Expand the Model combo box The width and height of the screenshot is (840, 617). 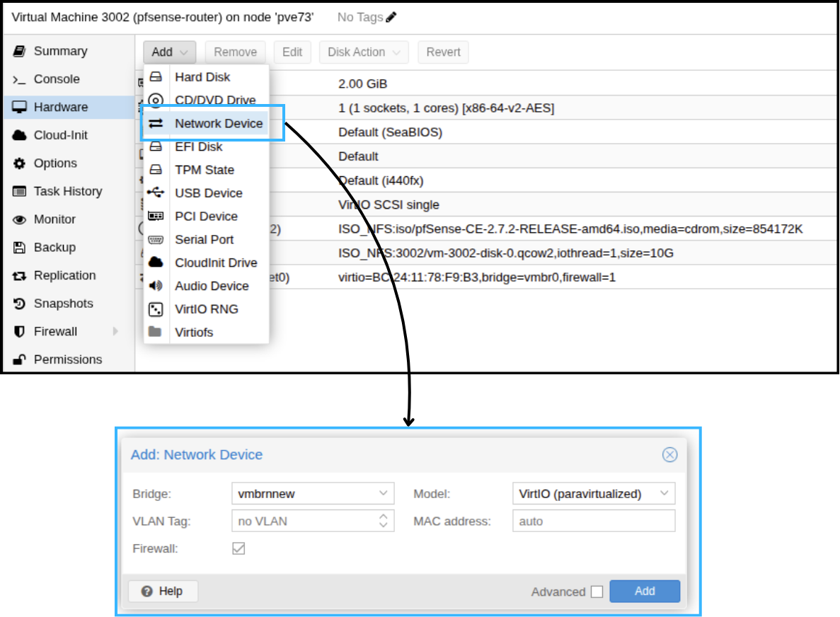pos(664,493)
